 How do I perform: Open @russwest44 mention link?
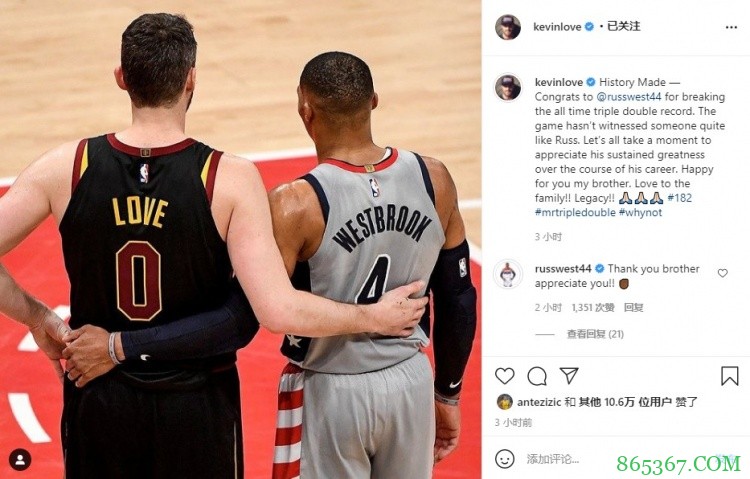tap(629, 97)
